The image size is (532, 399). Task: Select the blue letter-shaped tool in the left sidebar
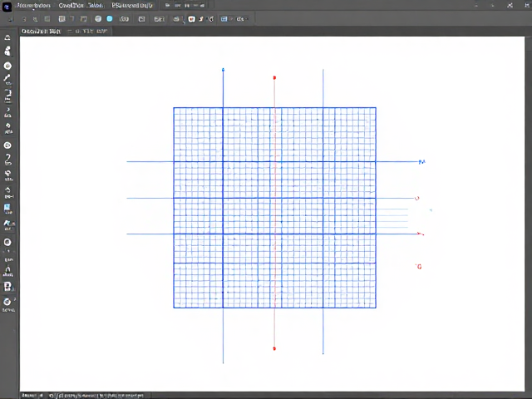[8, 224]
